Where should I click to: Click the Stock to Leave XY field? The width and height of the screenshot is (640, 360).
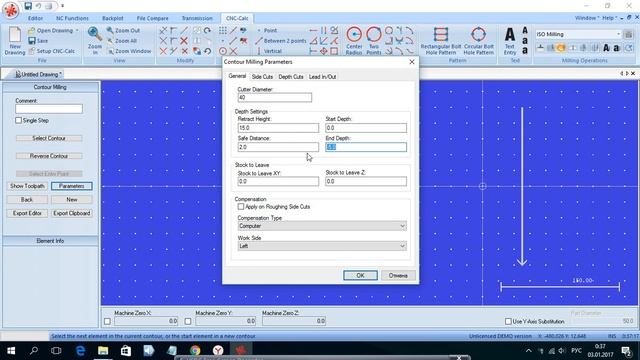pyautogui.click(x=278, y=181)
